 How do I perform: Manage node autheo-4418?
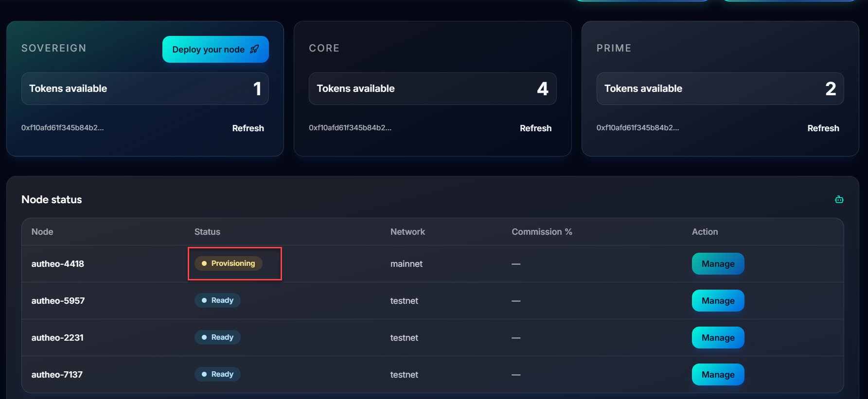click(718, 264)
